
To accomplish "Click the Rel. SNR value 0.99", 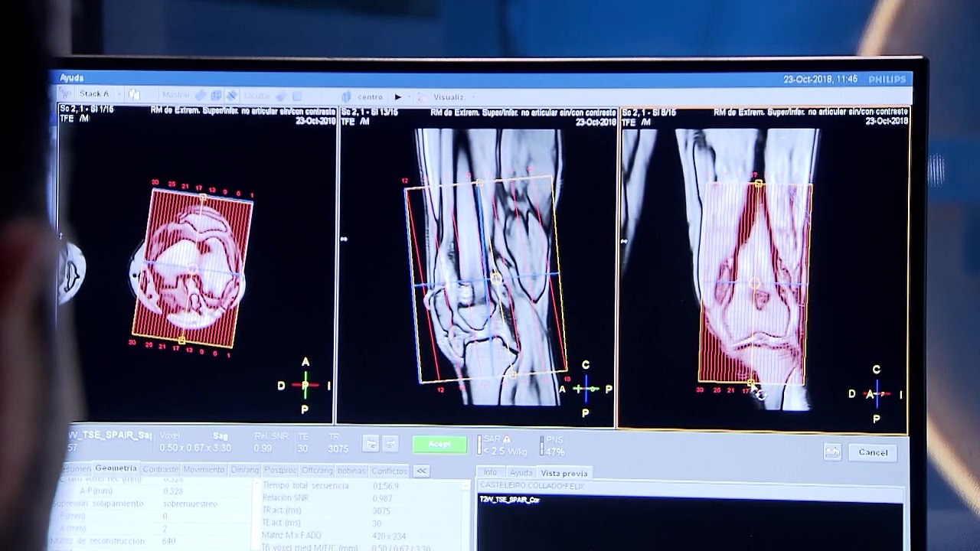I will [x=263, y=448].
